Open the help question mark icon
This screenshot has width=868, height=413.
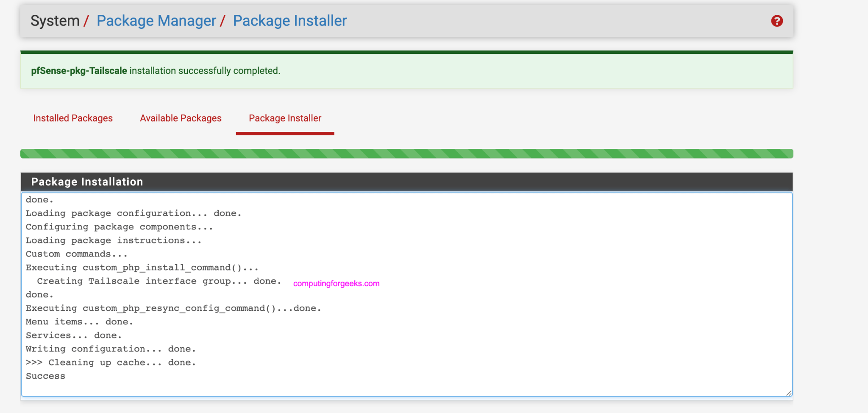[x=776, y=21]
